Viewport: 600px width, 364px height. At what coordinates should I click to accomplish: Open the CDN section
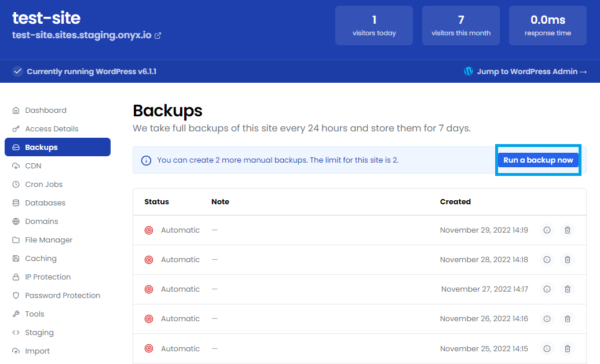(x=57, y=166)
